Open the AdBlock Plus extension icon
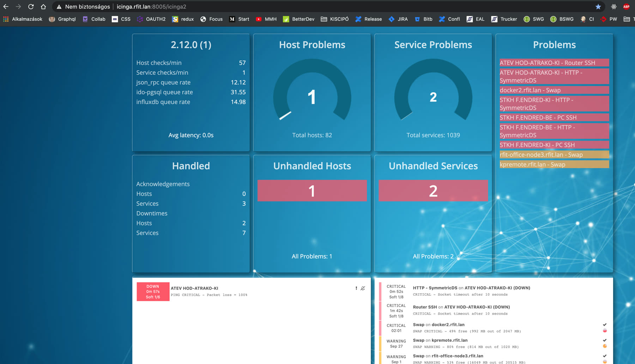This screenshot has height=364, width=635. pos(627,7)
